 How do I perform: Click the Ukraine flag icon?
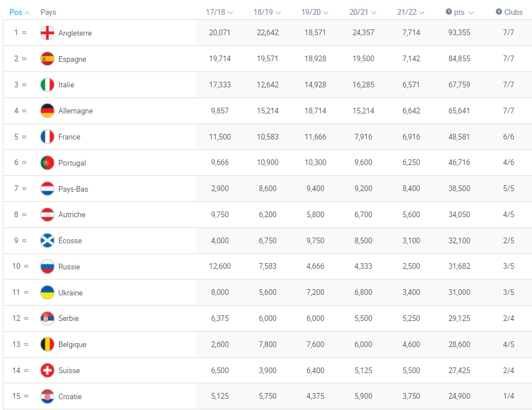coord(47,293)
